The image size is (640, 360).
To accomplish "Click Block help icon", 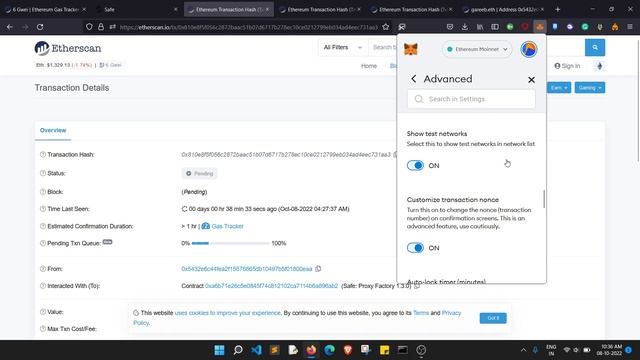I will pos(42,192).
